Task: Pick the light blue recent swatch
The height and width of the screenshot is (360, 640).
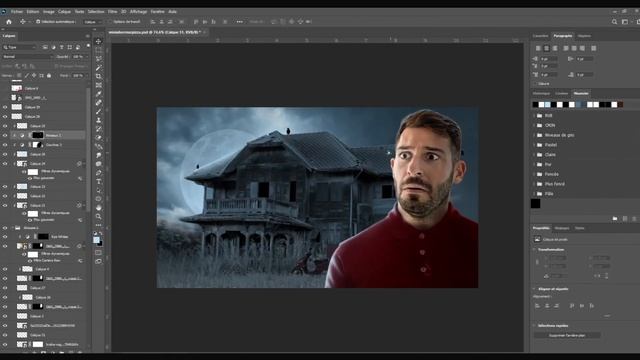Action: click(547, 105)
